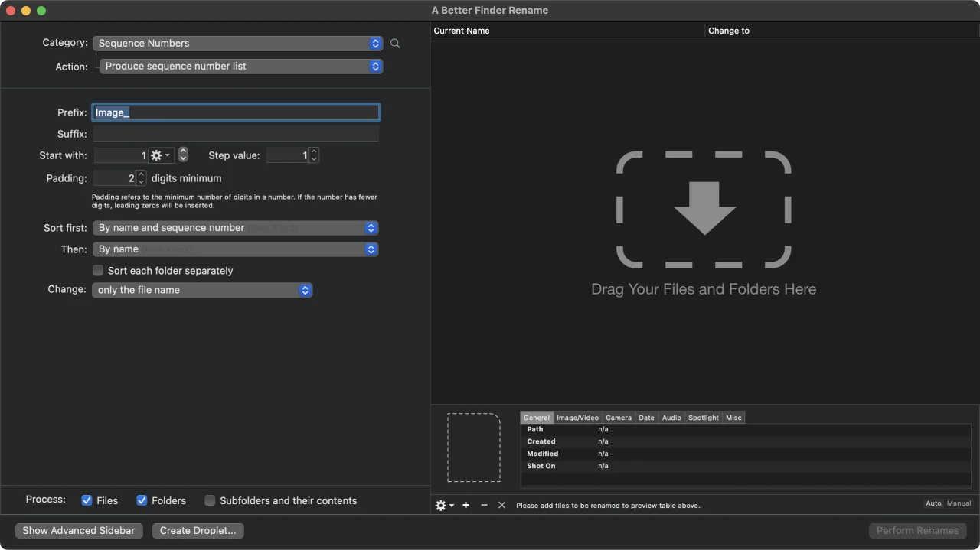980x550 pixels.
Task: Click the Padding digits number field
Action: 114,178
